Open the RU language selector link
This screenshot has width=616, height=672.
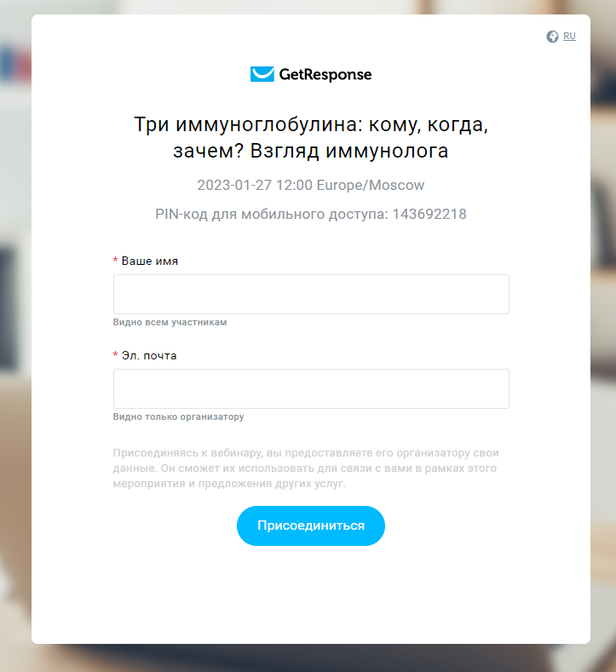tap(569, 37)
